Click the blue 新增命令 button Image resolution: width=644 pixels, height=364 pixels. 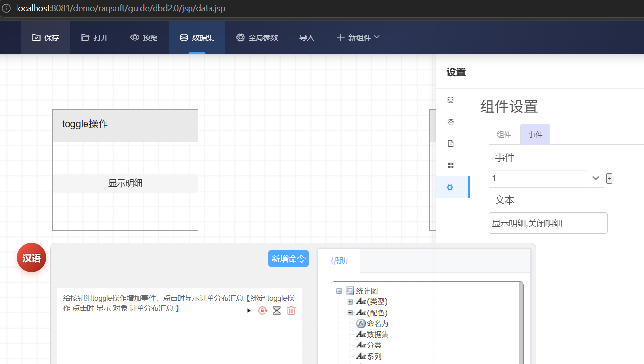tap(288, 259)
